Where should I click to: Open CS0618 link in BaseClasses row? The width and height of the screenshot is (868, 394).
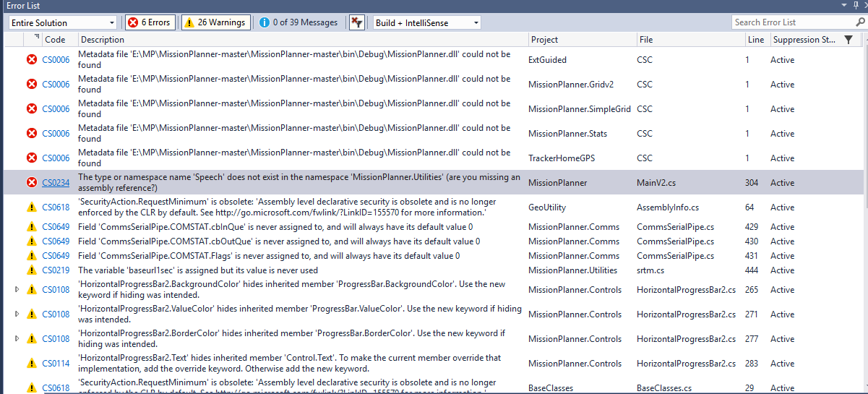tap(56, 388)
